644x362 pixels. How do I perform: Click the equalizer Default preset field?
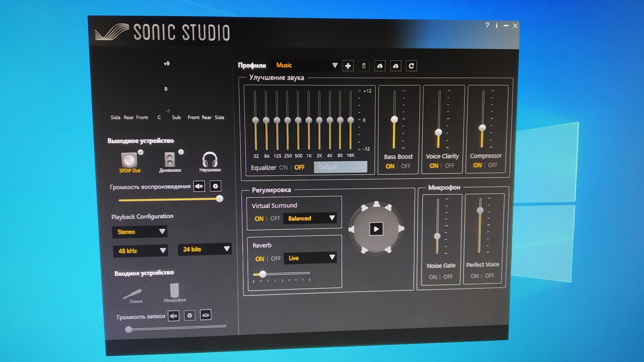click(341, 167)
